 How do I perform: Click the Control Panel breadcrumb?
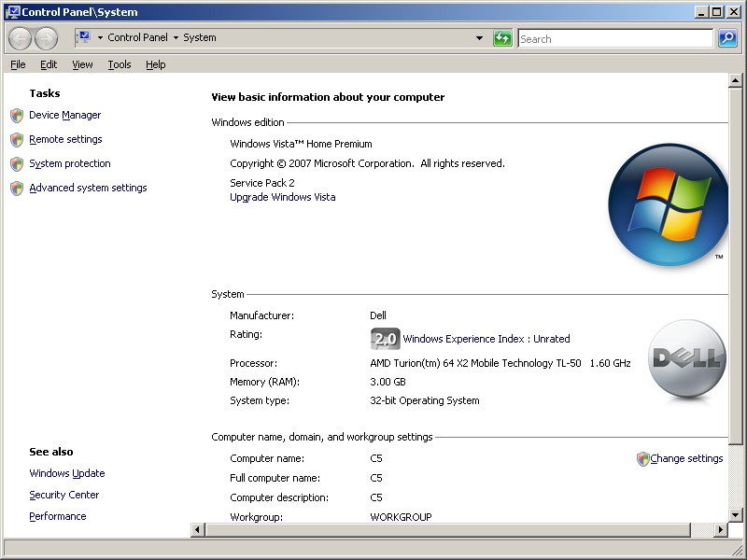(137, 37)
